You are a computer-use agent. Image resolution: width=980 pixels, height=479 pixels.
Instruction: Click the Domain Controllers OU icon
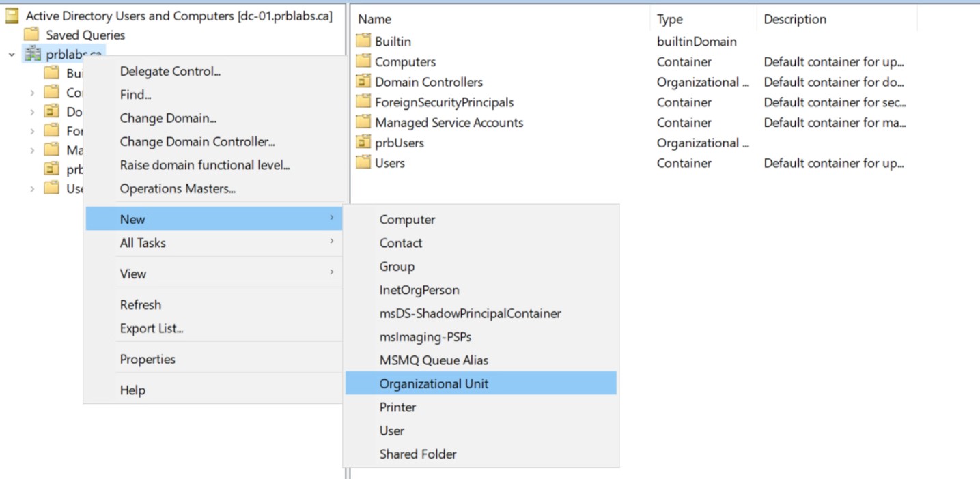363,82
